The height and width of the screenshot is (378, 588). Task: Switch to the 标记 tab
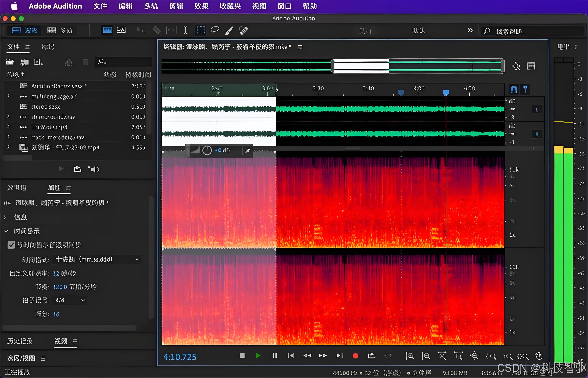point(48,47)
